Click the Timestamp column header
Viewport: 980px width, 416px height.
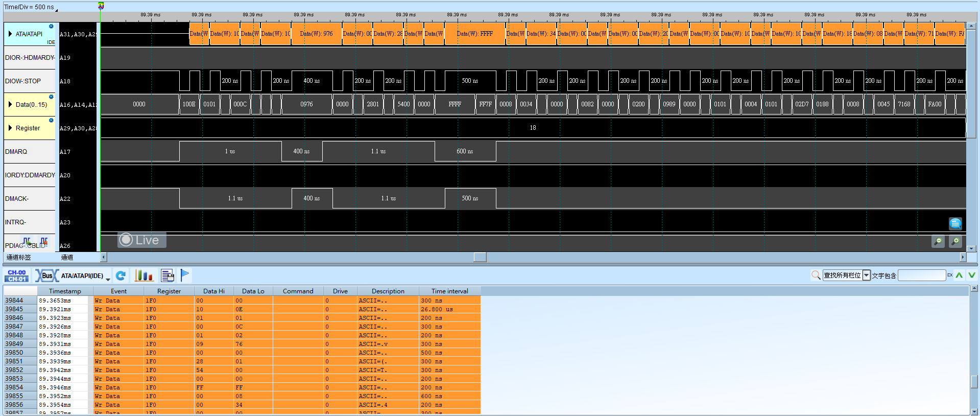click(65, 291)
